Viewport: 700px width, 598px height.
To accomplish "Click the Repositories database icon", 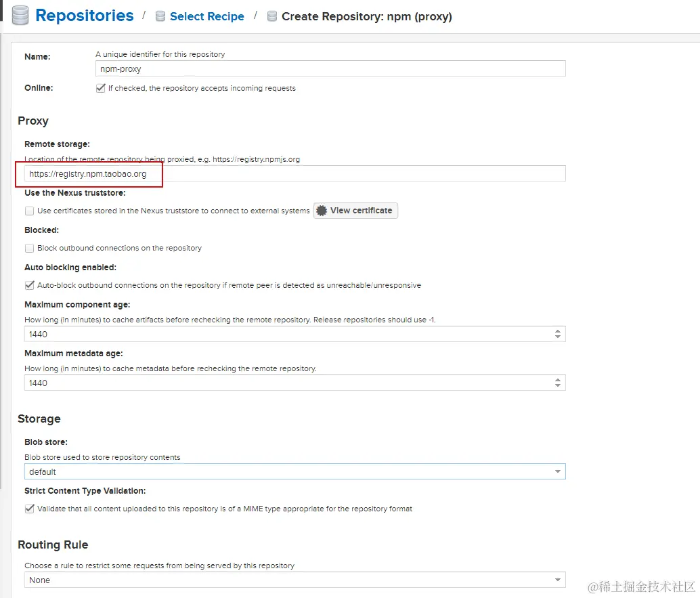I will (21, 15).
